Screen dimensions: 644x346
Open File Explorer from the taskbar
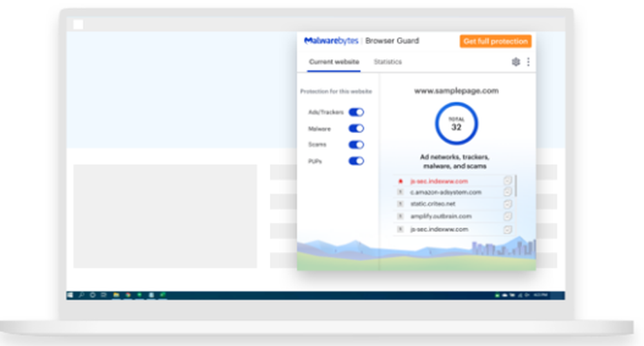pyautogui.click(x=116, y=295)
